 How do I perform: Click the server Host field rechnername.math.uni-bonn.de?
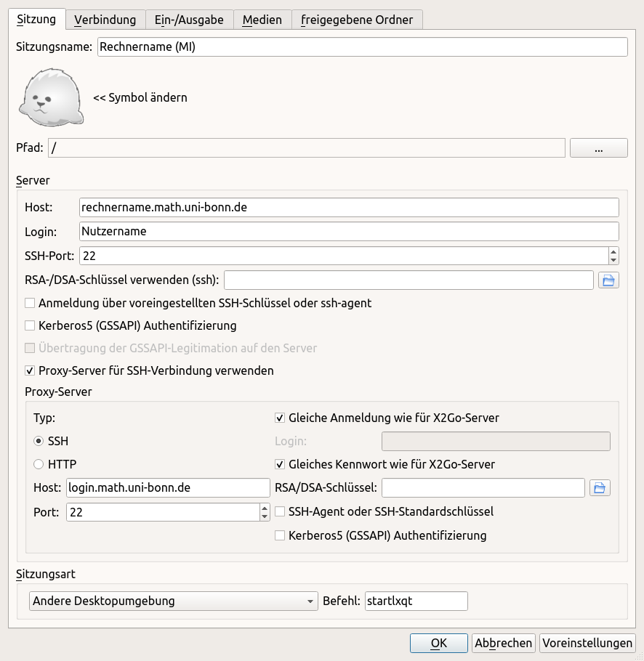pyautogui.click(x=349, y=208)
